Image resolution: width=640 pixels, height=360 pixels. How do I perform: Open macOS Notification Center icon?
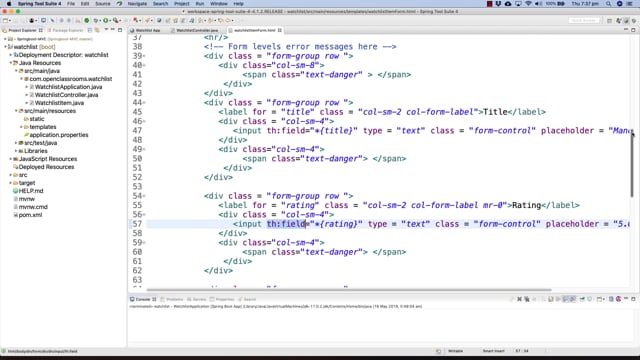tap(630, 4)
